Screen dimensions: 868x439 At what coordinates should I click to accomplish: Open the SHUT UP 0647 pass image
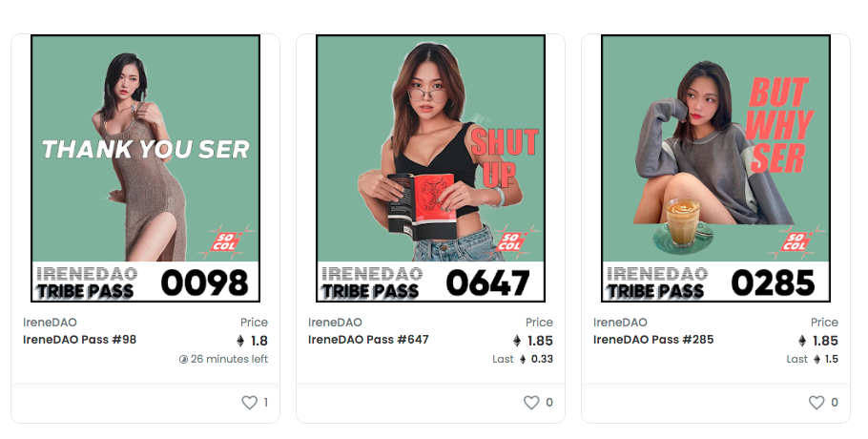pyautogui.click(x=431, y=168)
